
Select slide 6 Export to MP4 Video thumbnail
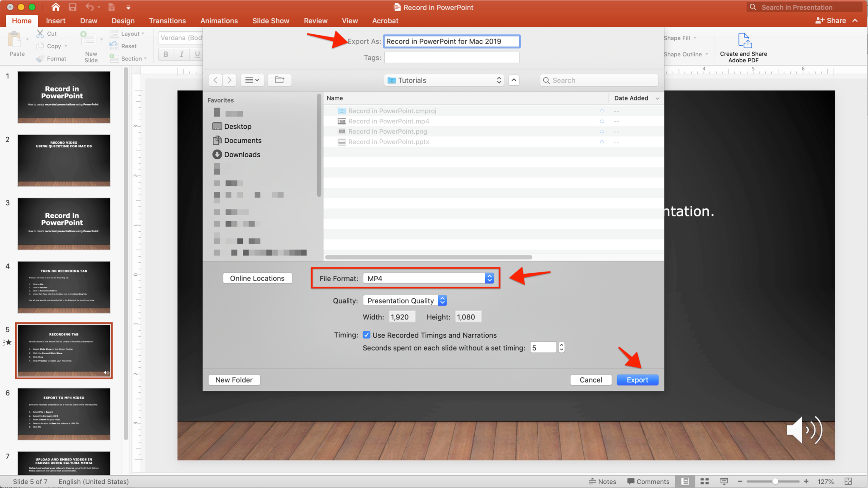[64, 414]
